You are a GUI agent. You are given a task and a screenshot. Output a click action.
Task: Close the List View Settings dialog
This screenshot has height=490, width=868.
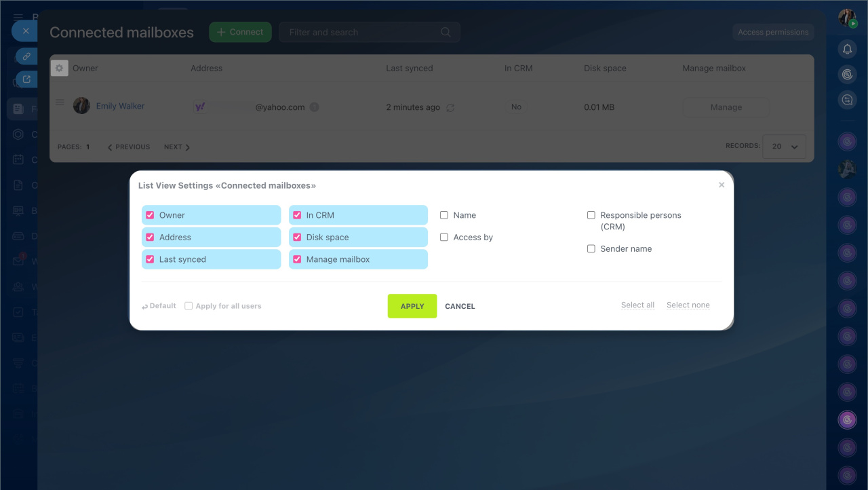coord(722,185)
